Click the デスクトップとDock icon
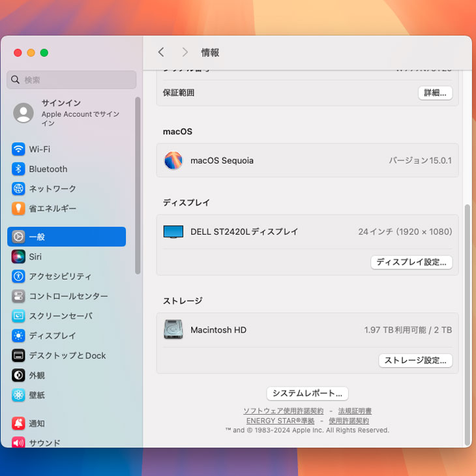Image resolution: width=476 pixels, height=476 pixels. [18, 355]
